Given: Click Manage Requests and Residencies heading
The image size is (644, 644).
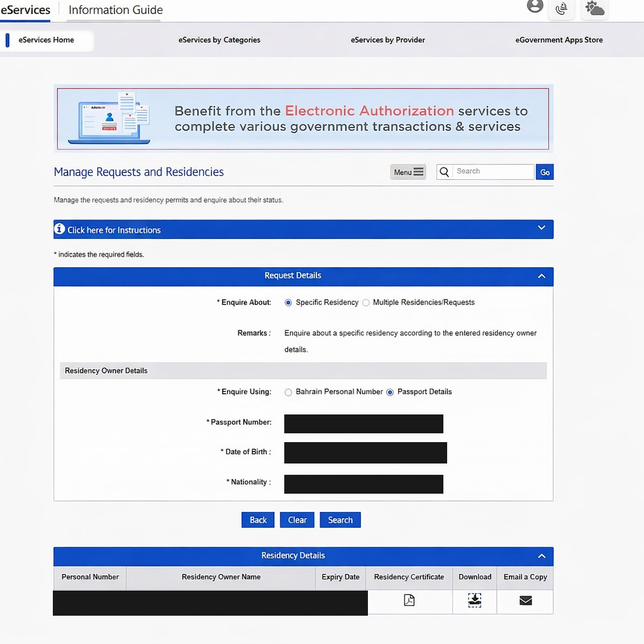Looking at the screenshot, I should click(x=139, y=172).
